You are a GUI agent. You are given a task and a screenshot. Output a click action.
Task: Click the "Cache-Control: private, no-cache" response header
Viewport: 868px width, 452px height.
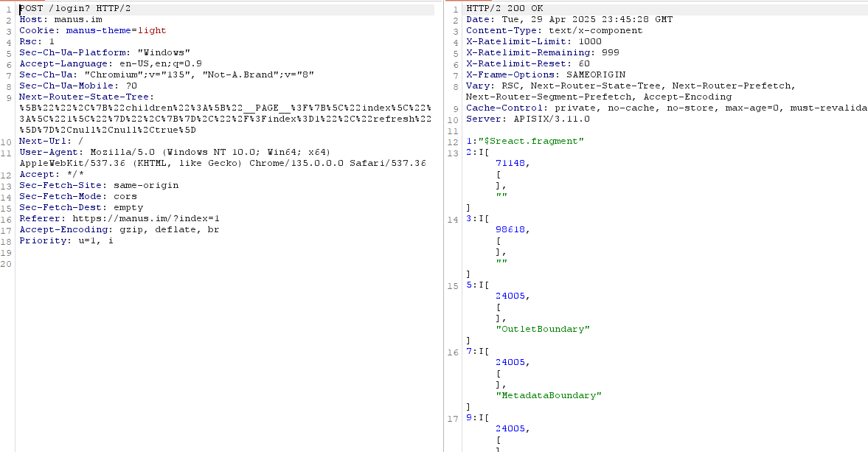coord(667,108)
